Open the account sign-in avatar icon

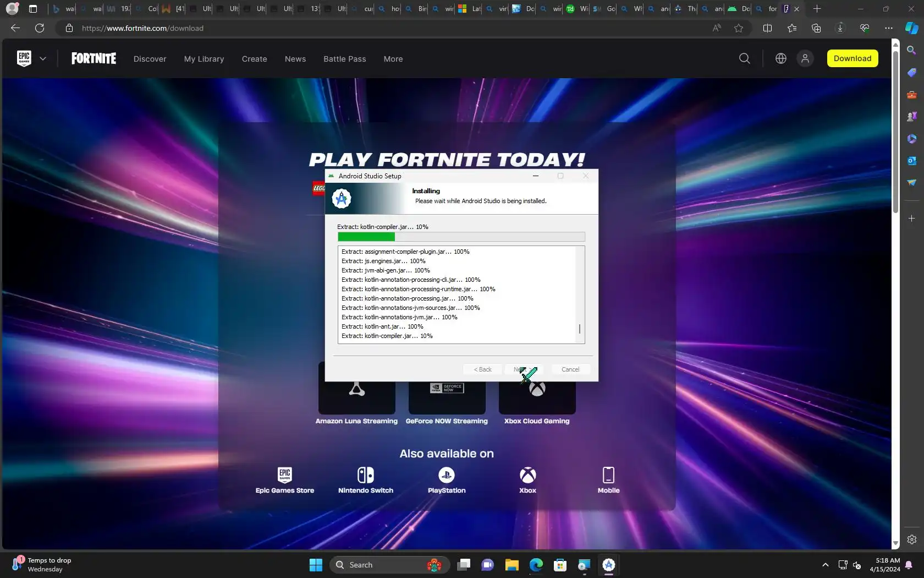(805, 58)
